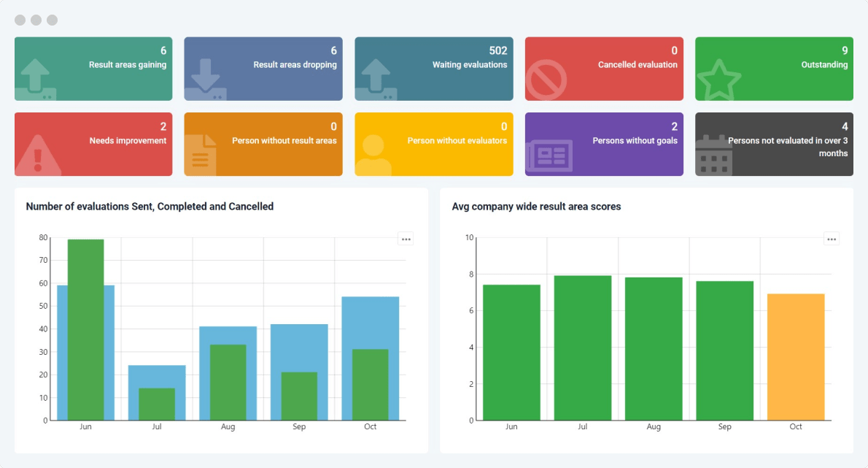Open the Waiting evaluations card

coord(433,69)
